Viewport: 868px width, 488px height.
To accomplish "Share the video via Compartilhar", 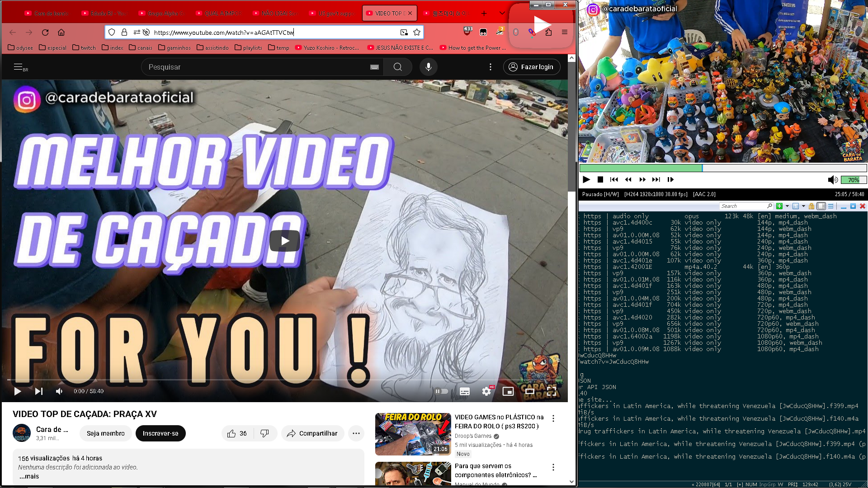I will click(x=312, y=433).
